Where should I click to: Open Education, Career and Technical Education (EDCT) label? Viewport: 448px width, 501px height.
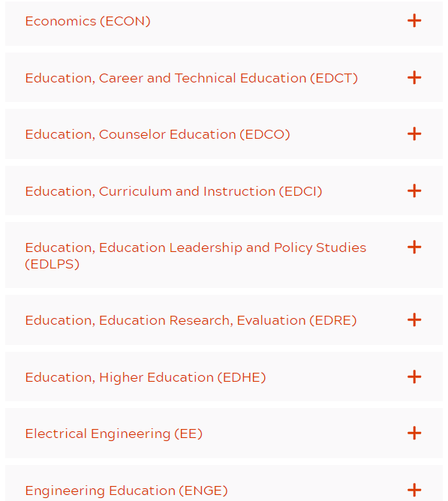[191, 78]
